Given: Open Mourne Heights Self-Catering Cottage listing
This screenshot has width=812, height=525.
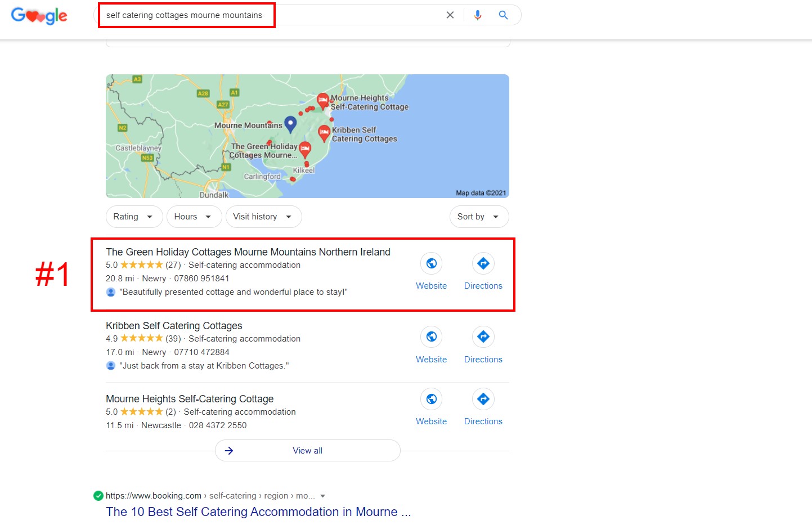Looking at the screenshot, I should click(190, 399).
